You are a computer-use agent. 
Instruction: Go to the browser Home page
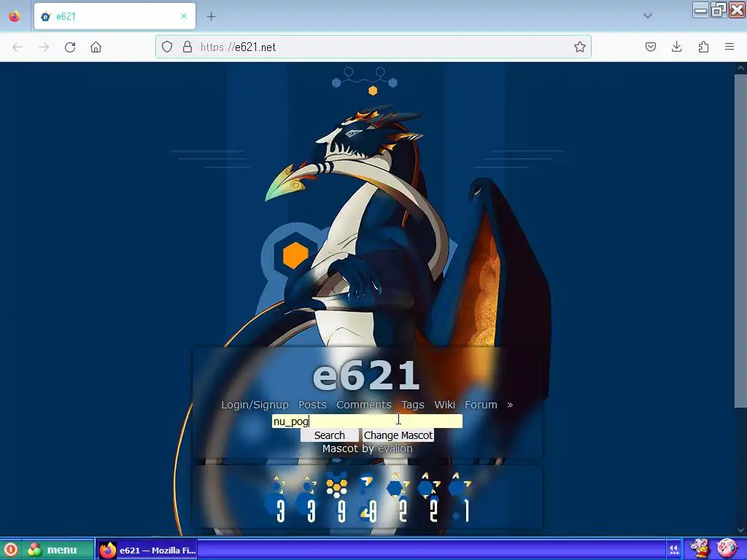[96, 47]
